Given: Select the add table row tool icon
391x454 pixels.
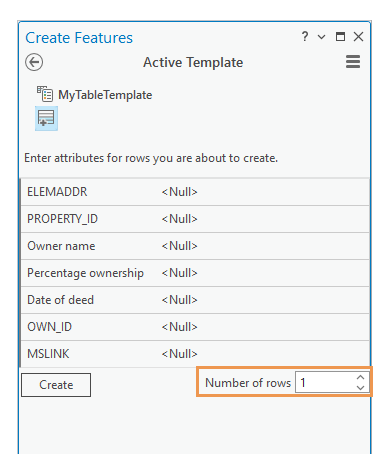Looking at the screenshot, I should pyautogui.click(x=46, y=118).
